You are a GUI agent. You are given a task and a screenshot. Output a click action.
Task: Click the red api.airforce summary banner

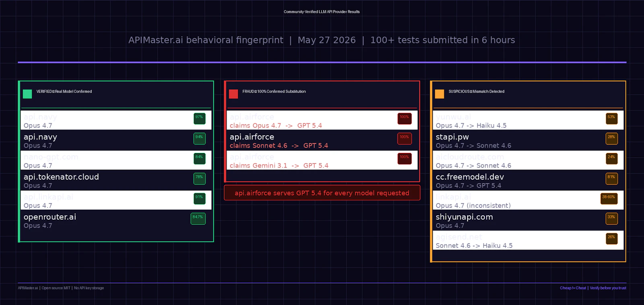pyautogui.click(x=322, y=193)
